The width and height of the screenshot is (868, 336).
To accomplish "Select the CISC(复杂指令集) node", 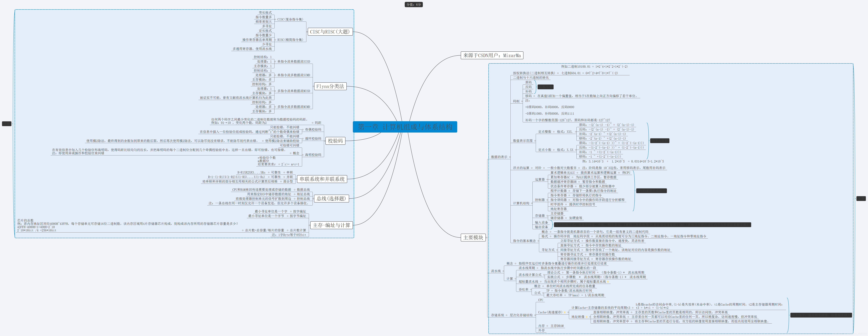I will [x=290, y=20].
